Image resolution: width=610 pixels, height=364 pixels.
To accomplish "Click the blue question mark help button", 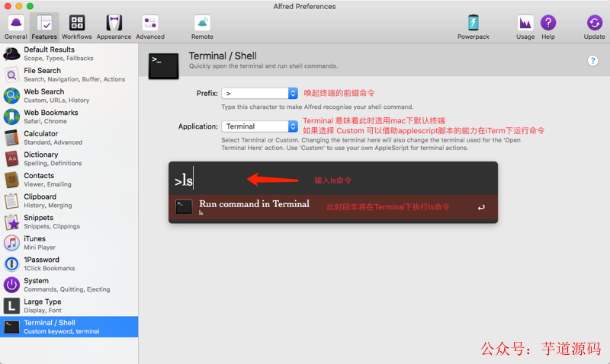I will (592, 61).
